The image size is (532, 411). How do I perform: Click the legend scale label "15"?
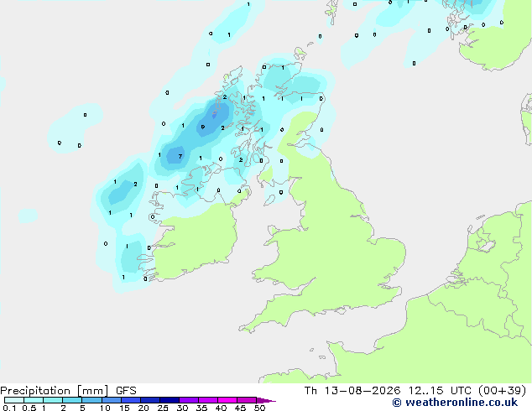click(124, 408)
